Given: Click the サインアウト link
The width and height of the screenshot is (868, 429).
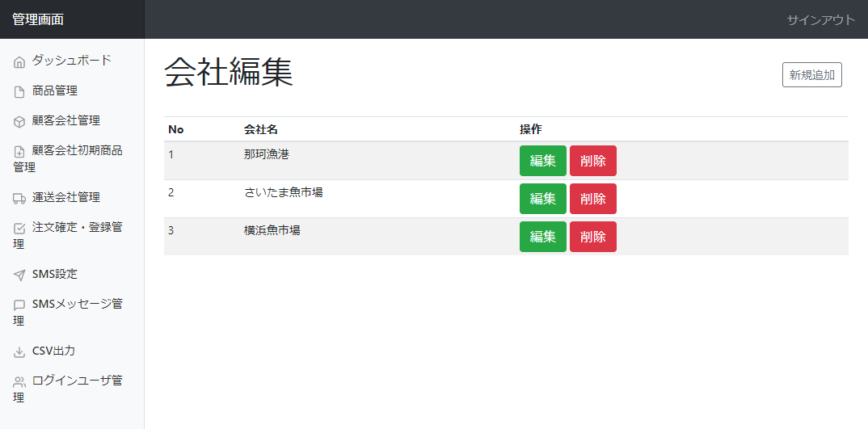Looking at the screenshot, I should [x=820, y=20].
